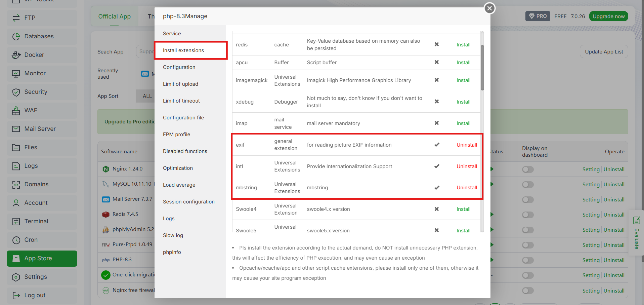The image size is (644, 305).
Task: Open the Logs icon in sidebar
Action: pos(16,166)
